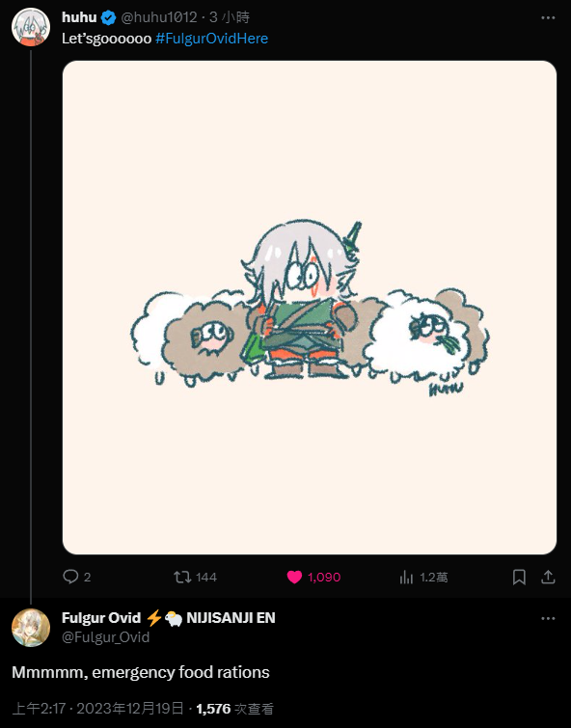This screenshot has width=571, height=728.
Task: Open reply on huhu's tweet
Action: pos(76,578)
